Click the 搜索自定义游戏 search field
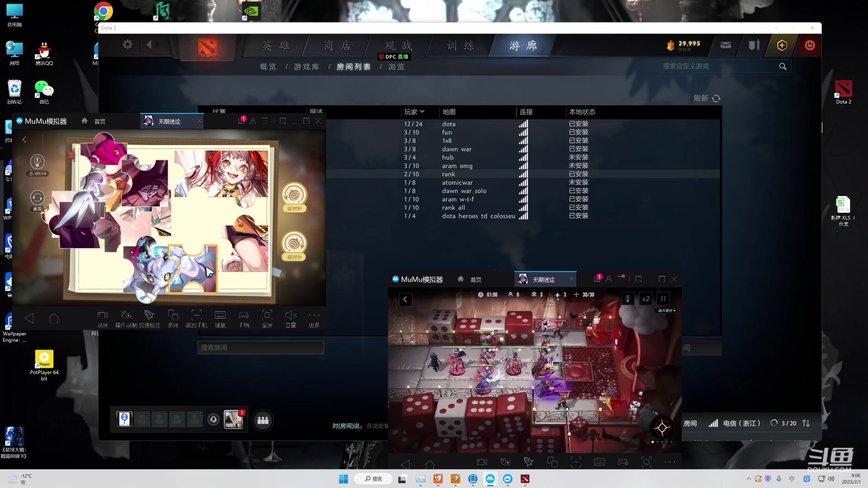The image size is (868, 488). [x=719, y=66]
